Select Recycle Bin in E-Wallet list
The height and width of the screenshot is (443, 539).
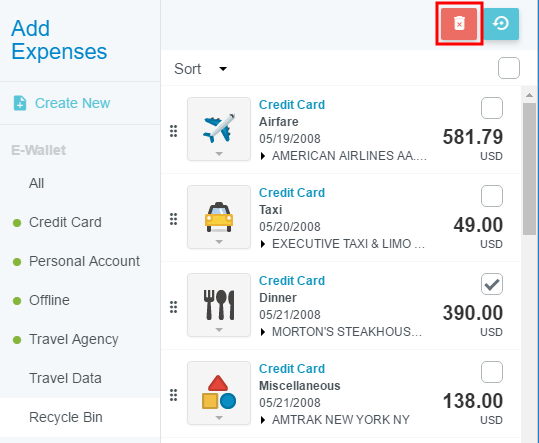click(66, 417)
